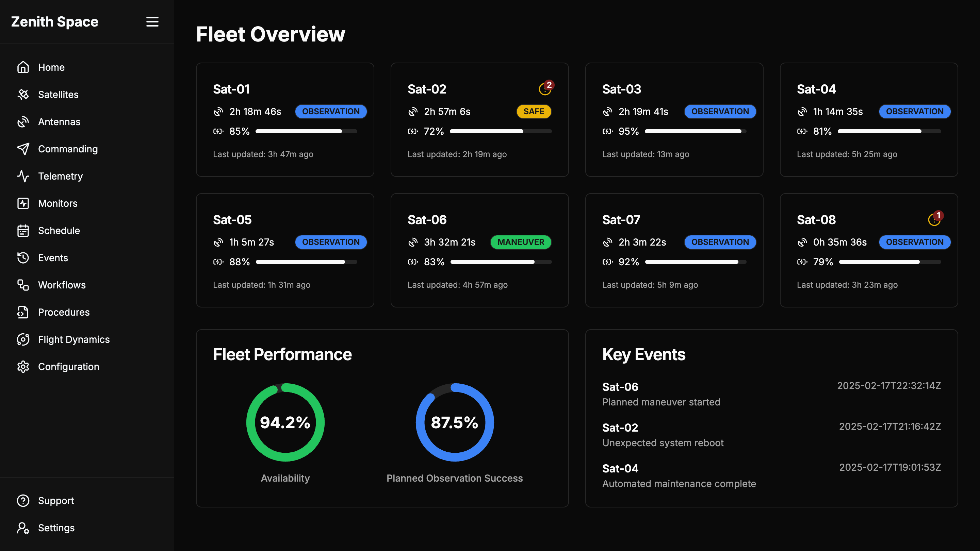Click the SAFE badge on Sat-02
The width and height of the screenshot is (980, 551).
(533, 112)
